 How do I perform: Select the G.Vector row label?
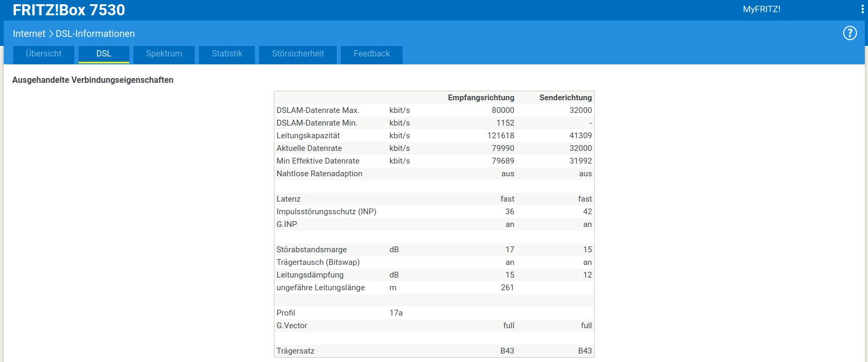pyautogui.click(x=292, y=326)
